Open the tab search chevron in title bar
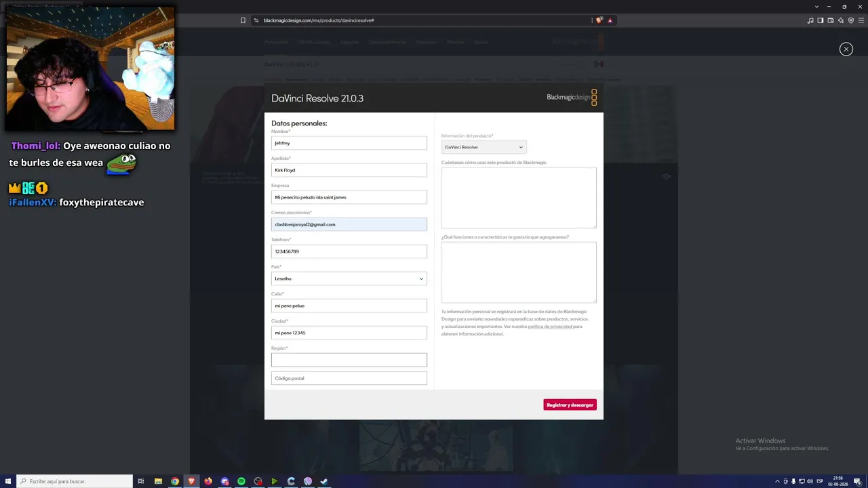868x488 pixels. pyautogui.click(x=816, y=7)
